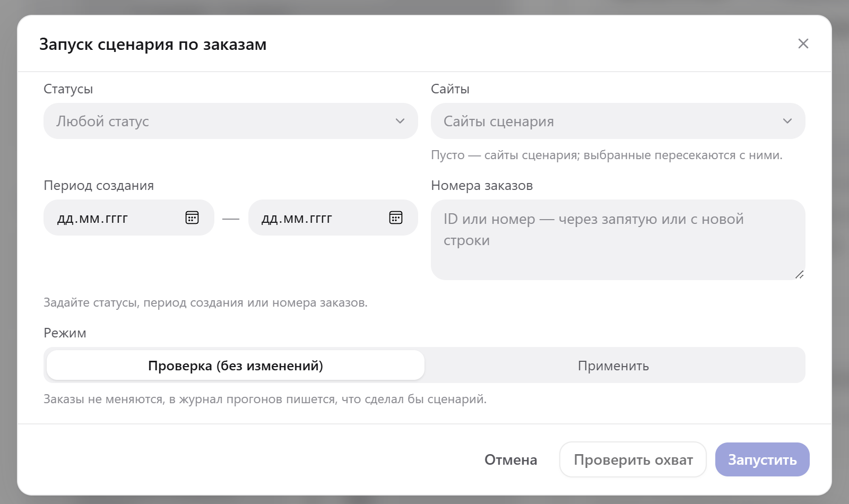Screen dimensions: 849x504
Task: Switch mode to Применить
Action: tap(613, 366)
